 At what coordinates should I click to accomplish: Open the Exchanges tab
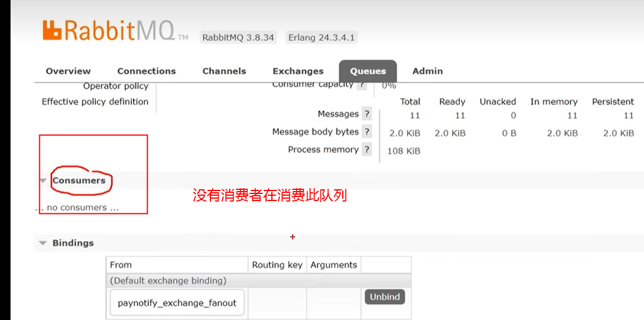[298, 72]
